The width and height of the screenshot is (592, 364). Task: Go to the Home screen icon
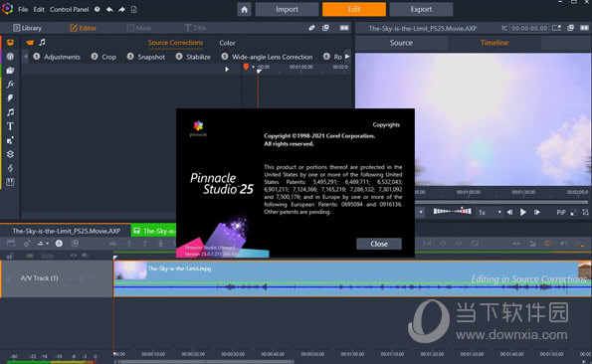[x=245, y=9]
